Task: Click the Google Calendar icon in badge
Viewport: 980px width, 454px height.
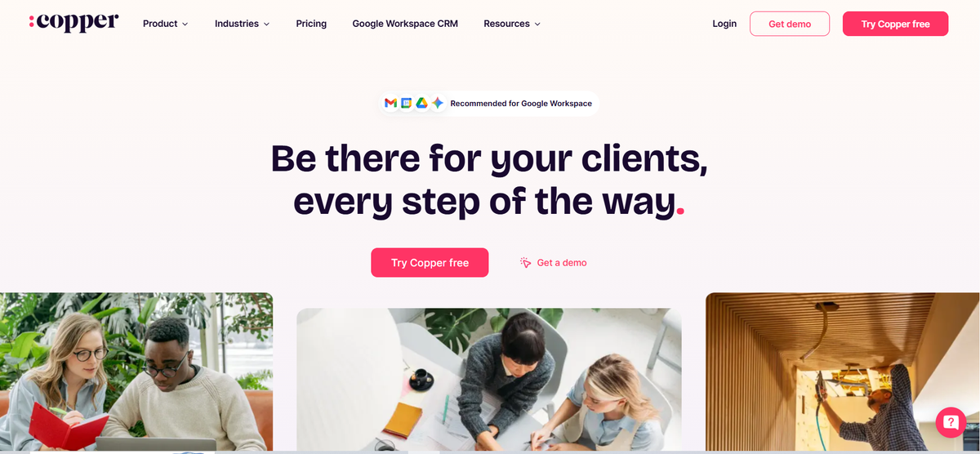Action: tap(406, 104)
